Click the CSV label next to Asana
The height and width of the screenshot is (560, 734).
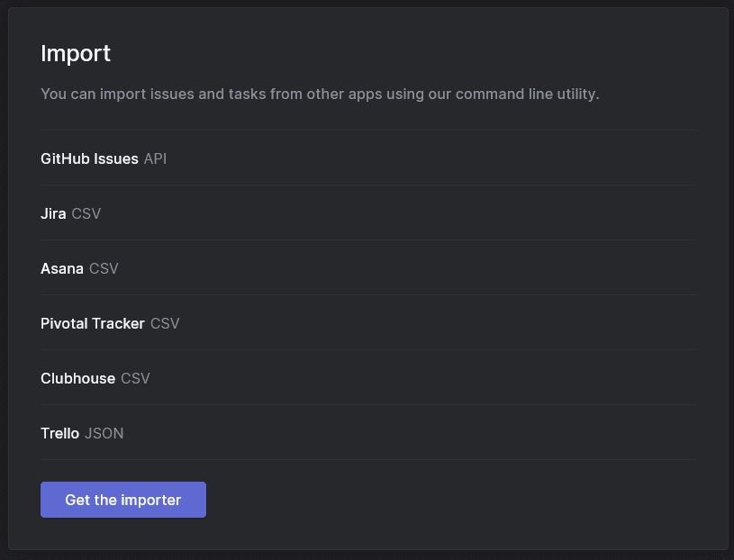tap(104, 268)
